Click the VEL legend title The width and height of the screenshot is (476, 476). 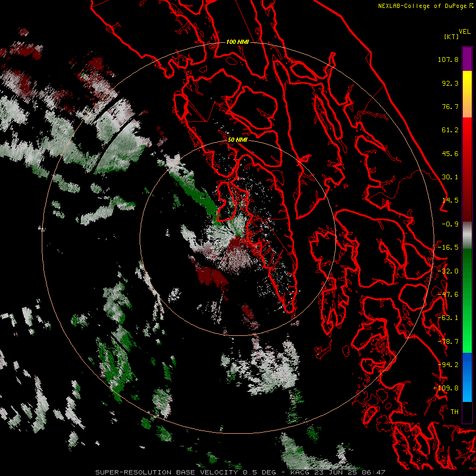464,32
